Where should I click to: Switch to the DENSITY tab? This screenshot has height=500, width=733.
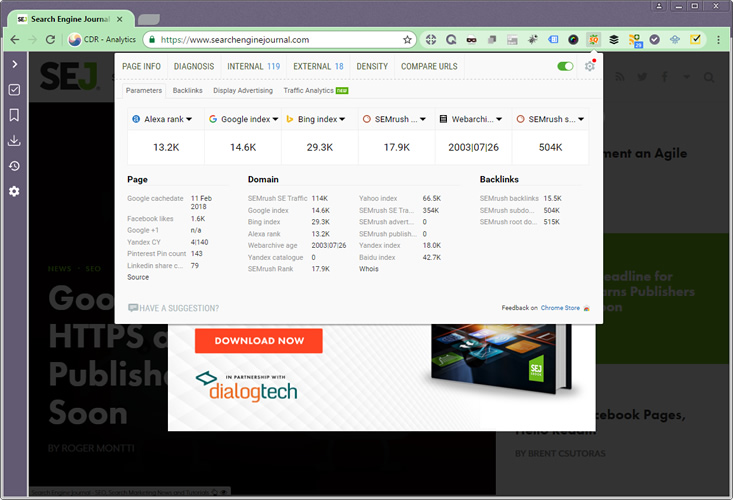(372, 66)
